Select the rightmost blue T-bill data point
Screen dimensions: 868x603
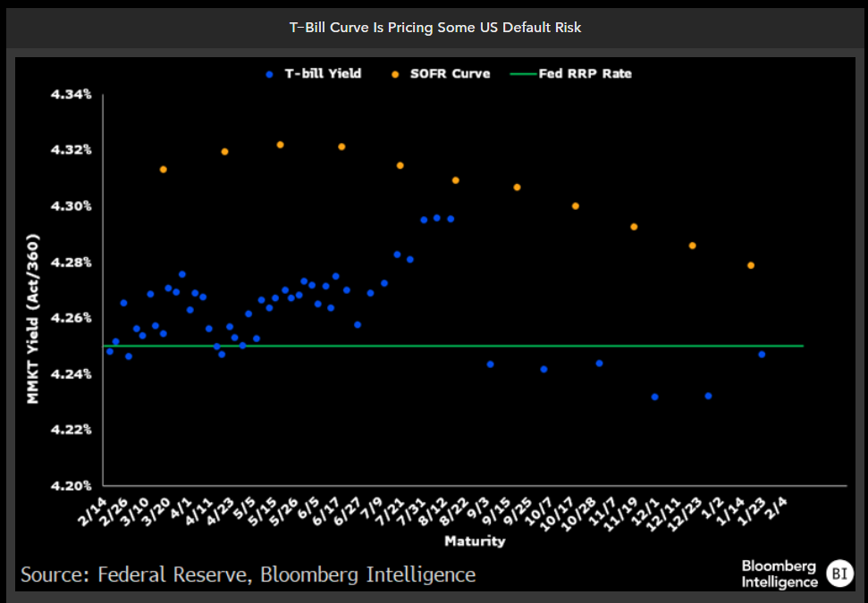point(762,355)
